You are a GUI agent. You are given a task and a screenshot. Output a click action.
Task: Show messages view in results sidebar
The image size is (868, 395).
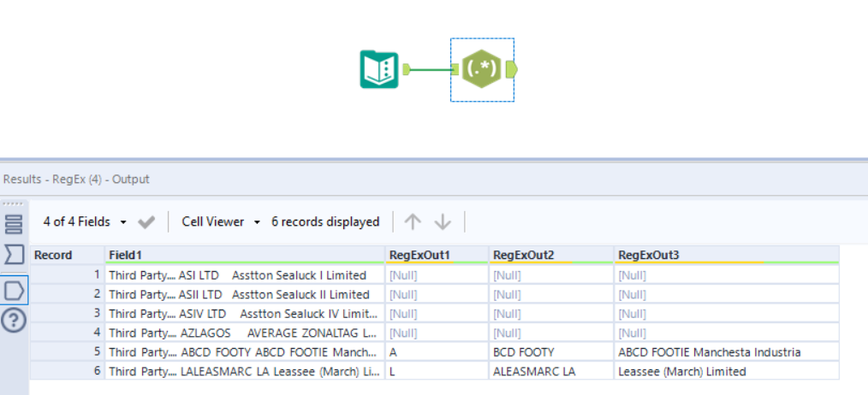[x=14, y=224]
